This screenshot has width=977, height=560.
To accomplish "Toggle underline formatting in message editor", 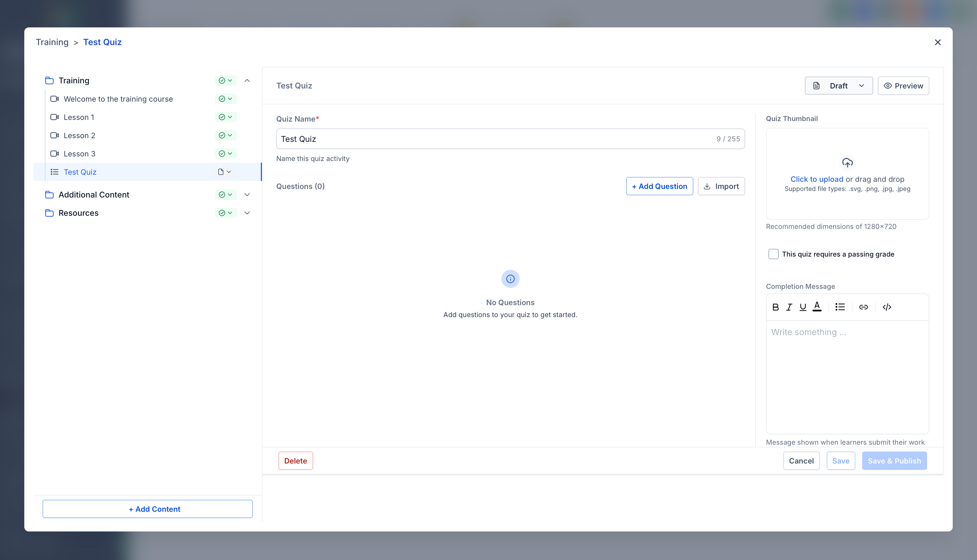I will tap(803, 307).
